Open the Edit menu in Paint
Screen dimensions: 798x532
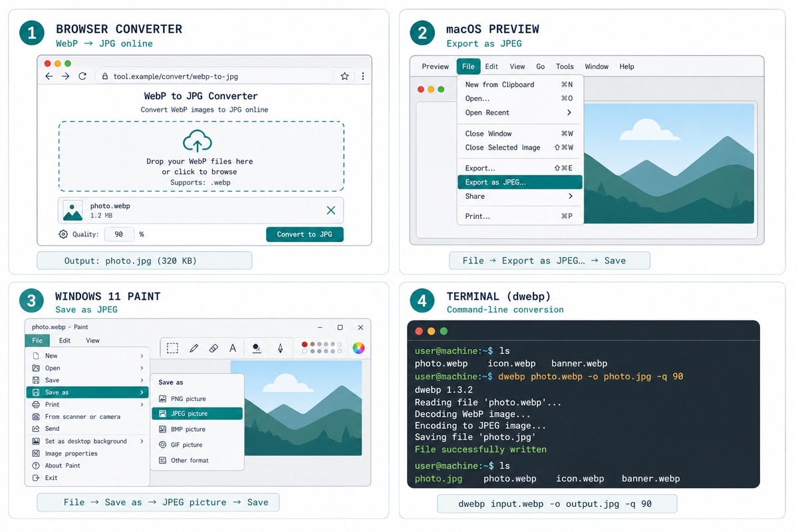point(65,340)
